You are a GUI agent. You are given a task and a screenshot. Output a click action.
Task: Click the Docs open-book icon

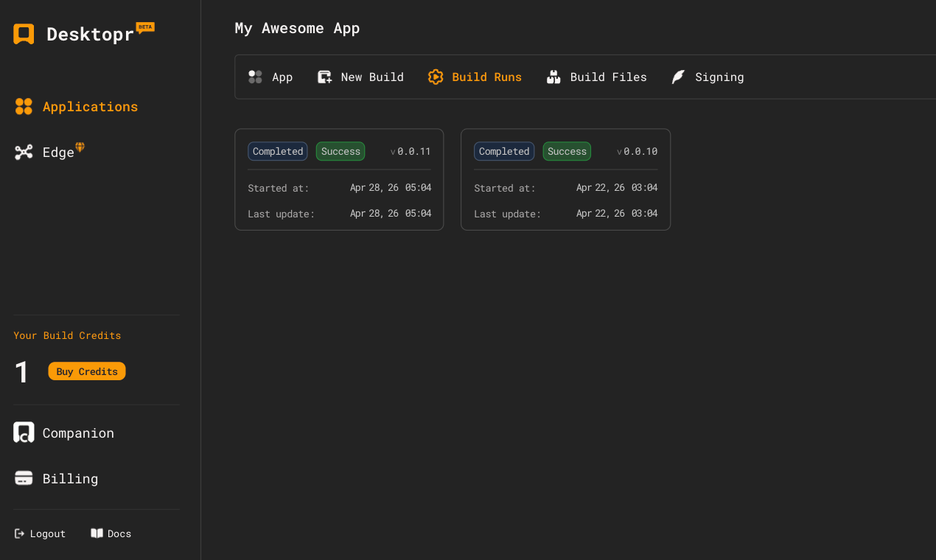pyautogui.click(x=97, y=533)
